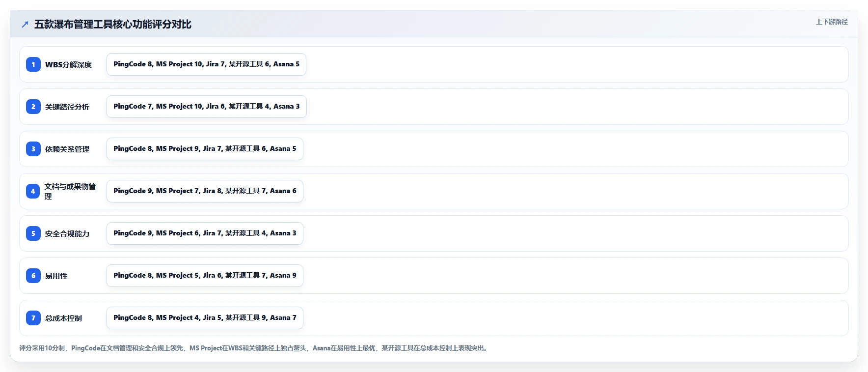Image resolution: width=868 pixels, height=372 pixels.
Task: Select the 关键路径分析 label
Action: (x=67, y=107)
